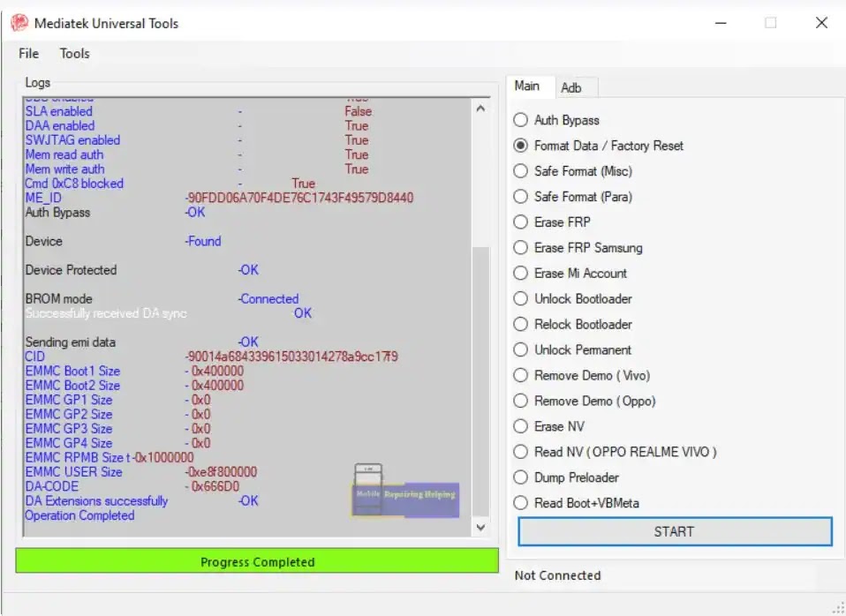Select Read Boot+VBMeta radio button
The image size is (846, 616).
577,503
